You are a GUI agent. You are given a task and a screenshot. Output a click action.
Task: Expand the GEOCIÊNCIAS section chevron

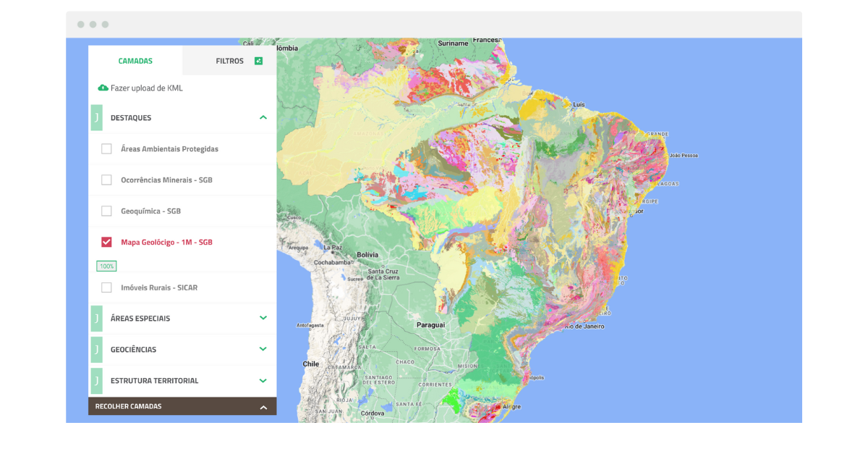[263, 349]
